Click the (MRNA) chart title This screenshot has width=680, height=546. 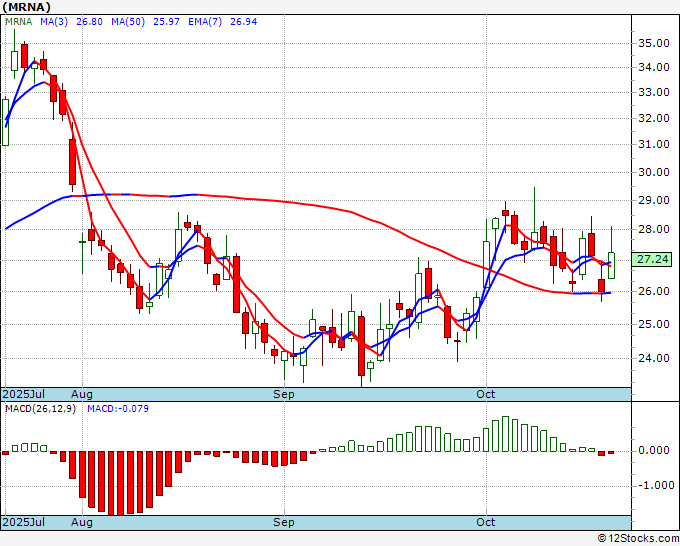point(30,7)
